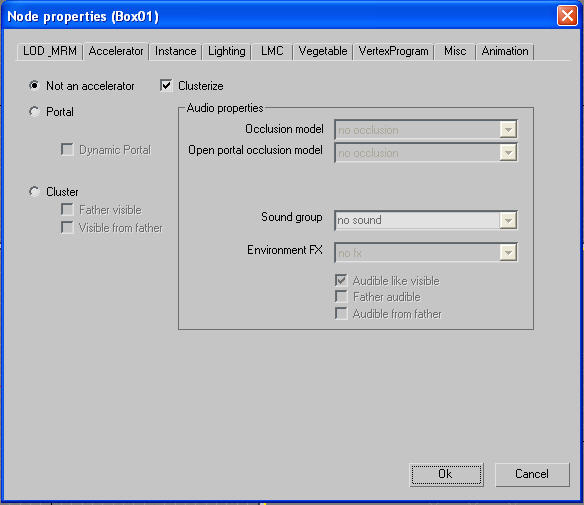Select the Animation tab

coord(505,51)
